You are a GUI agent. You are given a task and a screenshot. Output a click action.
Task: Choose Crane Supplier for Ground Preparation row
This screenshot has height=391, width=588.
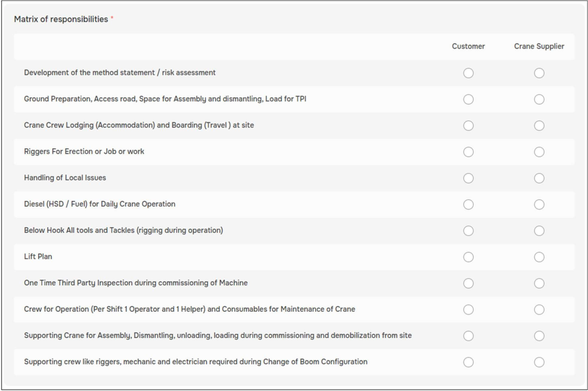tap(539, 99)
